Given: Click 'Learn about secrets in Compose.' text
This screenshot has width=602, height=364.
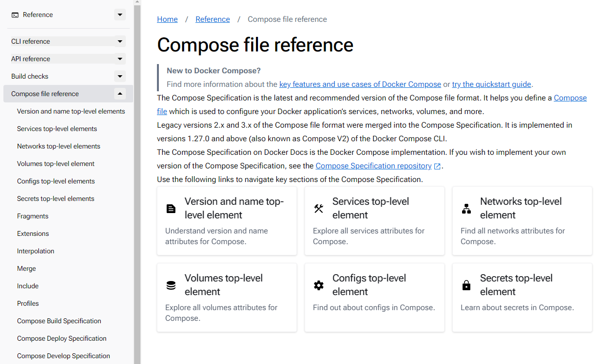Looking at the screenshot, I should point(517,308).
